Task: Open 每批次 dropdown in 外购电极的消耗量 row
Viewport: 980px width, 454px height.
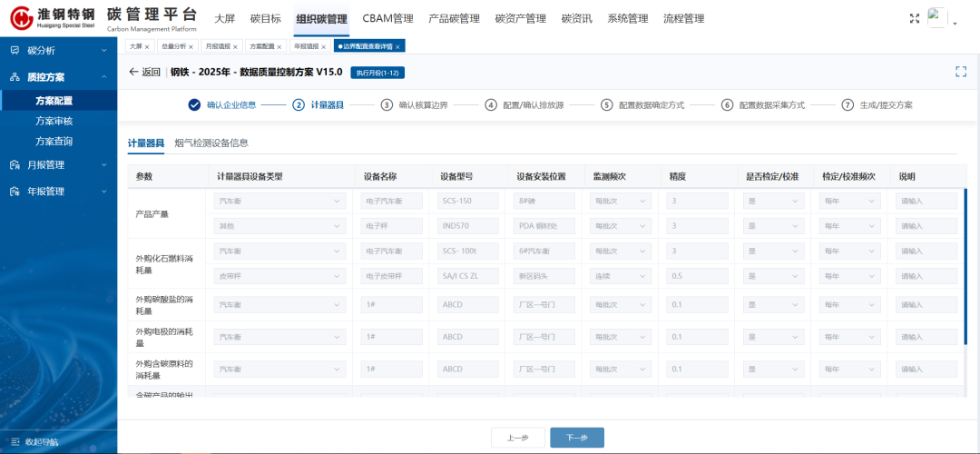Action: pos(621,337)
